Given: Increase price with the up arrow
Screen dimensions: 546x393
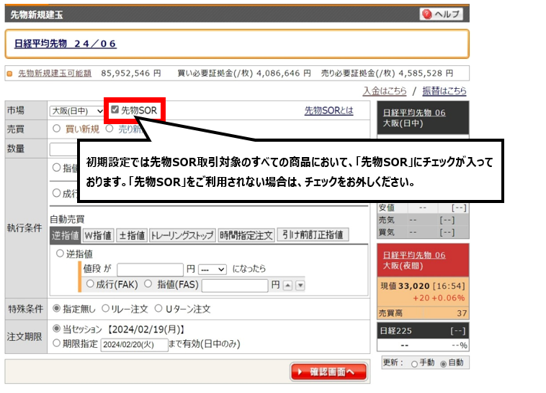Looking at the screenshot, I should (288, 285).
